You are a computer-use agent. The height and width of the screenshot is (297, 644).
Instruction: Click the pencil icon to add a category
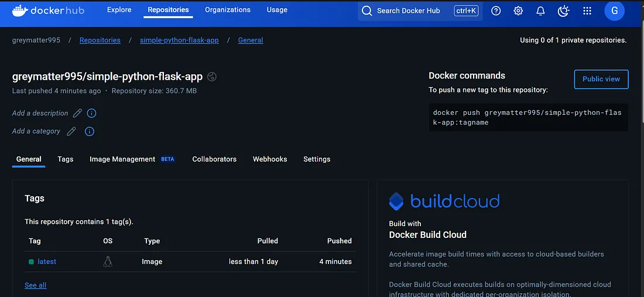tap(71, 131)
